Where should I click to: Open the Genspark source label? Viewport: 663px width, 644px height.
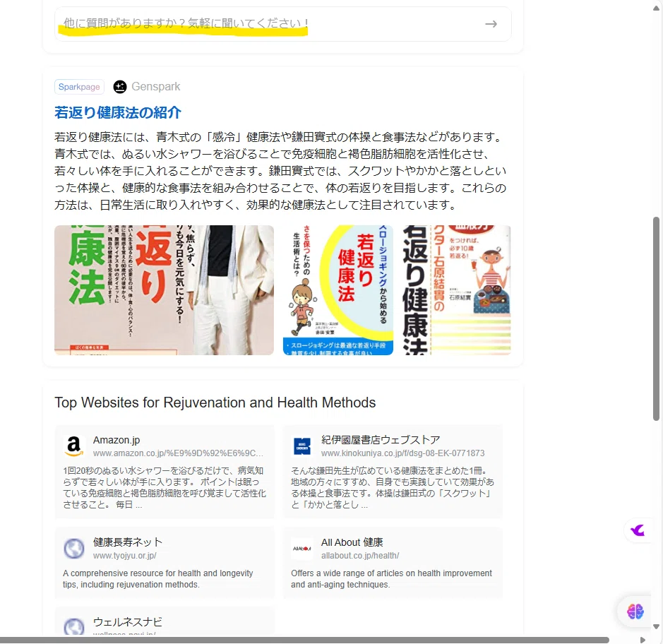tap(155, 87)
